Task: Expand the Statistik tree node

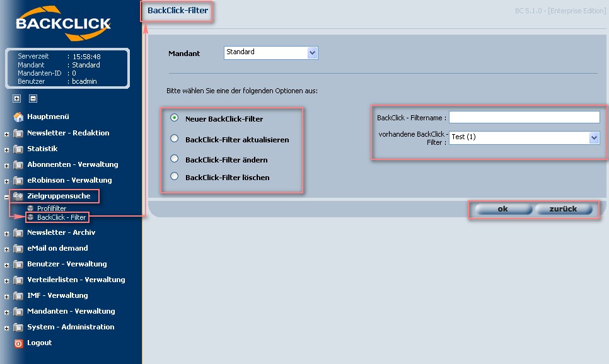Action: [6, 150]
